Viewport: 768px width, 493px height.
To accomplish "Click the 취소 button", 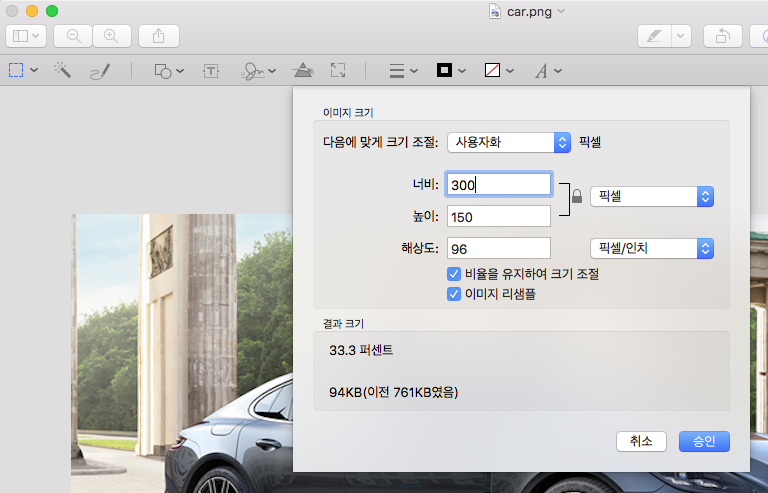I will coord(641,441).
